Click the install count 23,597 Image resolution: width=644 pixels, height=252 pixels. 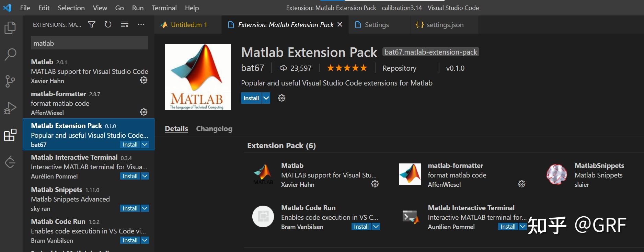coord(296,68)
